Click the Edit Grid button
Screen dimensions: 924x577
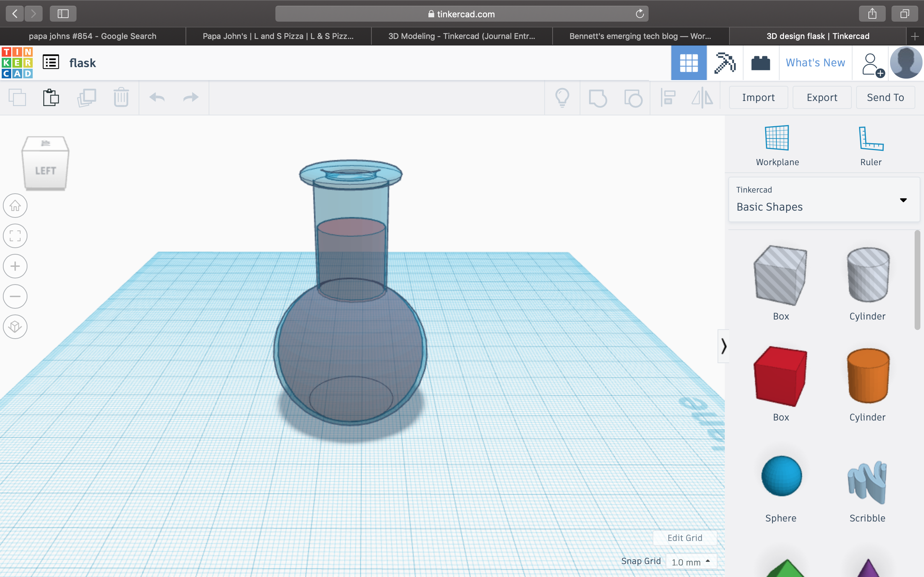coord(685,538)
